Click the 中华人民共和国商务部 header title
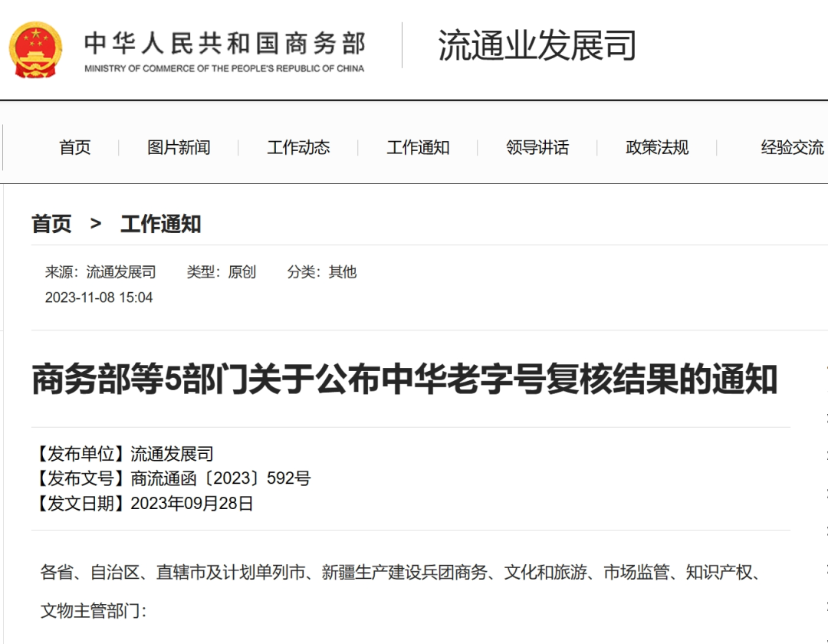 225,42
